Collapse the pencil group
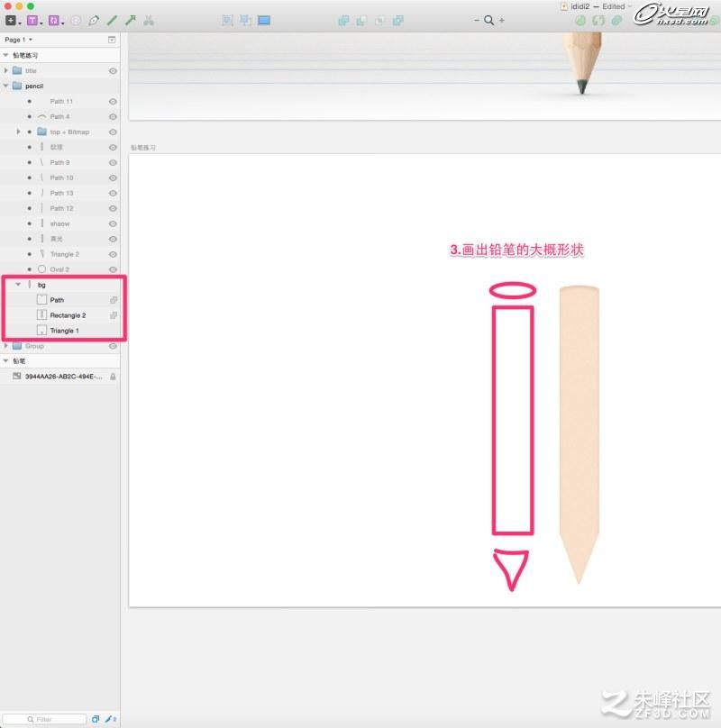The image size is (721, 728). click(x=6, y=86)
